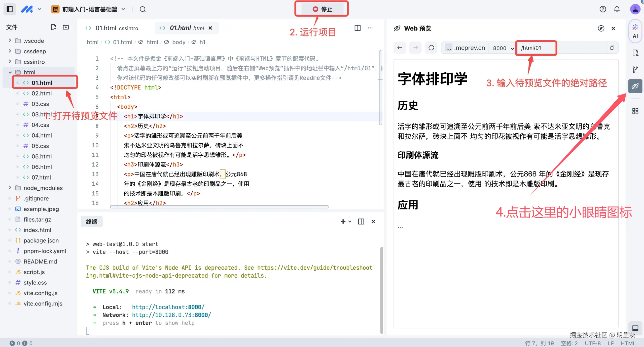Open the extensions grid icon in right sidebar
Viewport: 644px width, 347px height.
pos(635,111)
